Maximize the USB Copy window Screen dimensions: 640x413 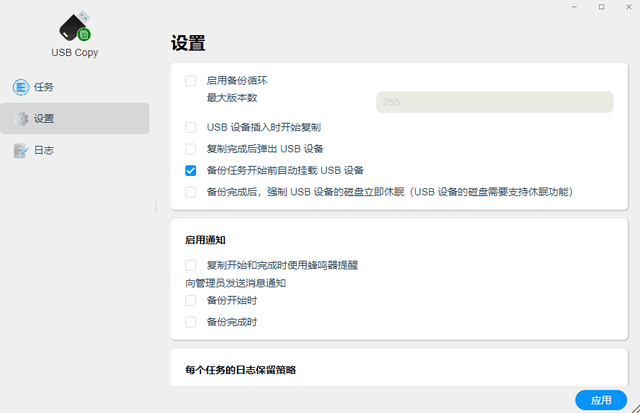coord(601,7)
